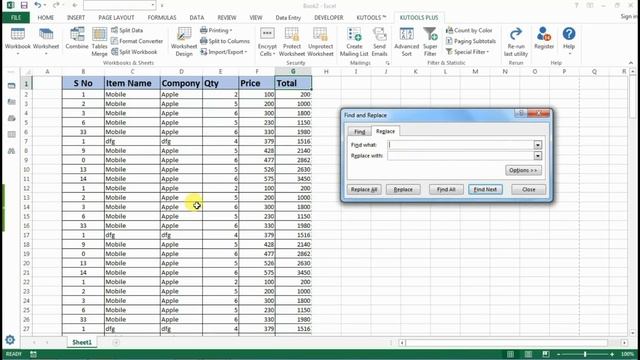Switch to the KUTOOLS ribbon tab
This screenshot has height=360, width=640.
click(x=371, y=18)
